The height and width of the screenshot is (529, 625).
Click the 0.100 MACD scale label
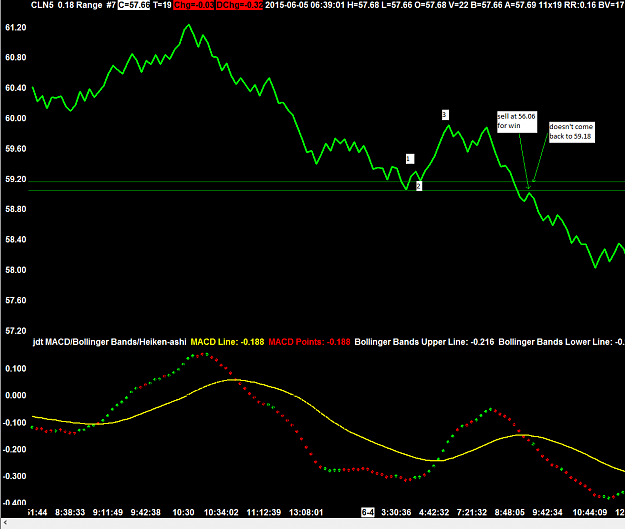pos(16,369)
